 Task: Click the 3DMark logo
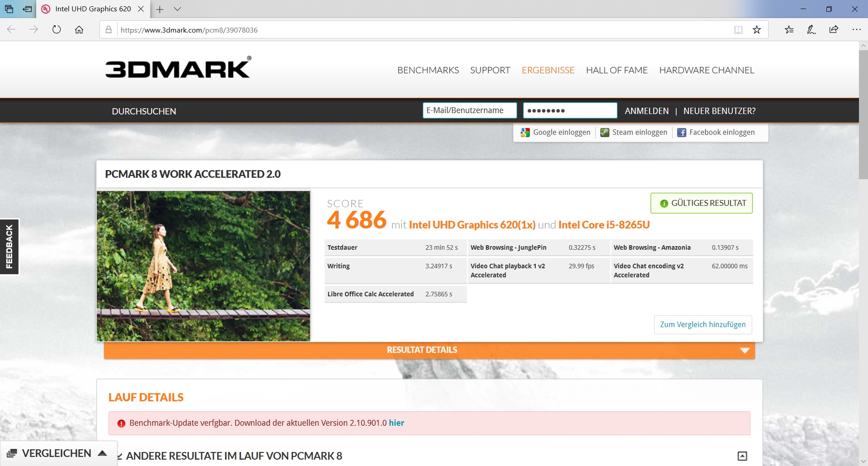(x=178, y=67)
